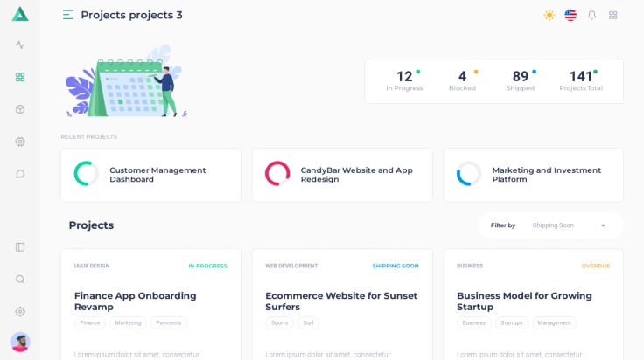The image size is (644, 360).
Task: Open settings gear in sidebar
Action: tap(20, 312)
